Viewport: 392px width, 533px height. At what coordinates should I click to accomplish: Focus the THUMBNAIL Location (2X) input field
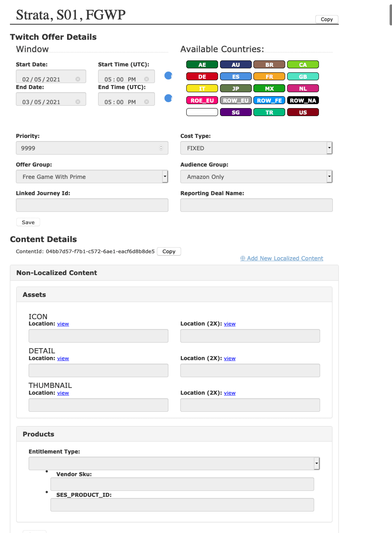coord(250,405)
